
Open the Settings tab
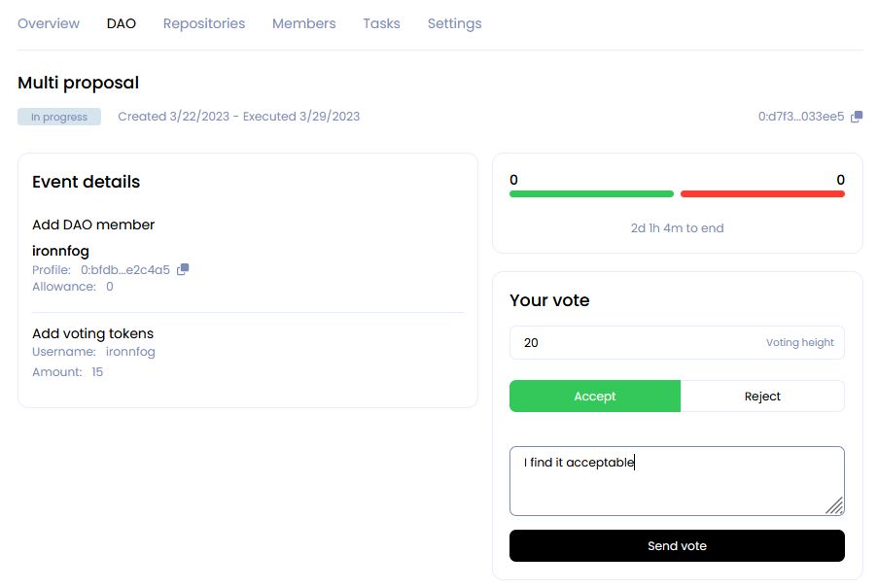[454, 23]
